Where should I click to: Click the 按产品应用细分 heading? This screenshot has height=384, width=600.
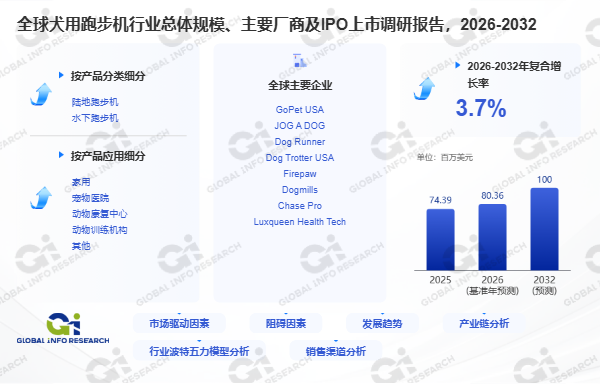[108, 156]
